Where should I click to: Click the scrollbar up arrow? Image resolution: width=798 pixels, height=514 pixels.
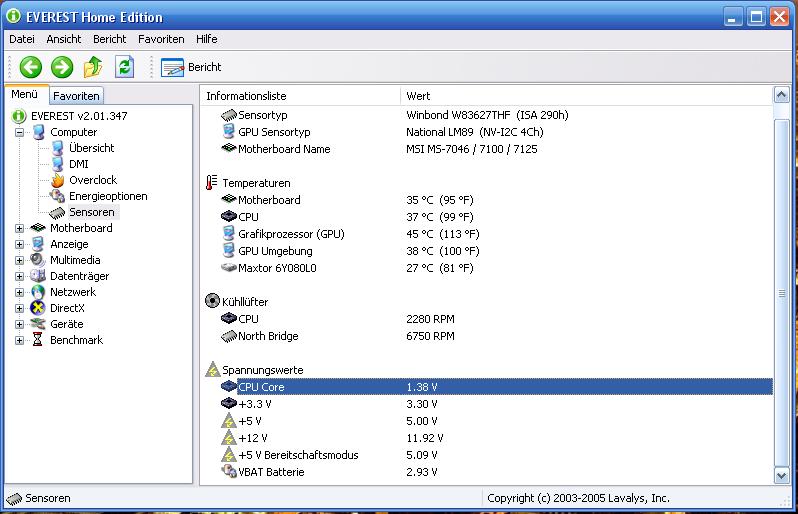(x=781, y=95)
